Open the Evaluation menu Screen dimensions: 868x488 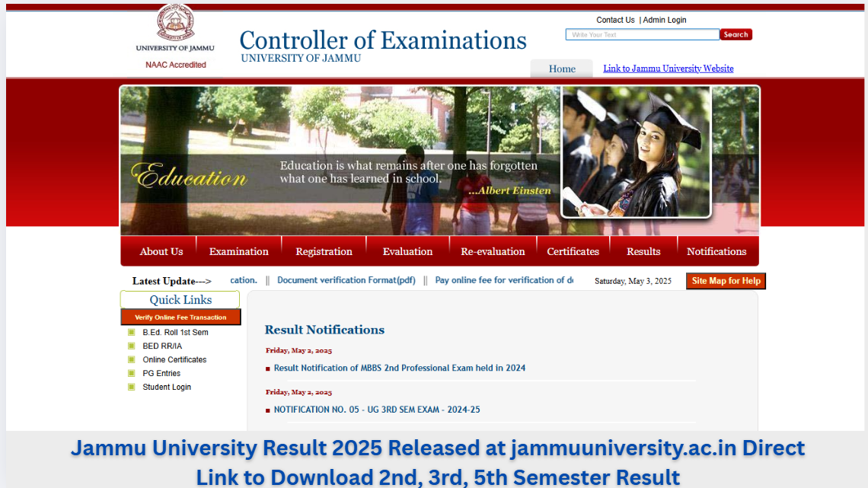407,251
